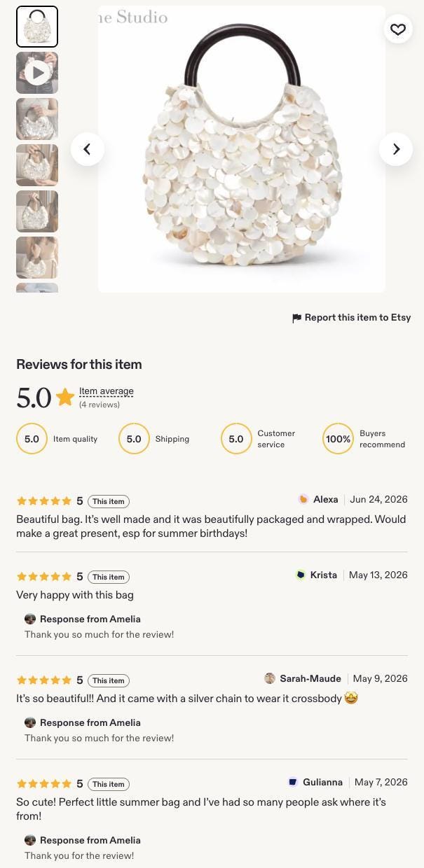
Task: Open Gulianna's profile avatar
Action: (293, 782)
